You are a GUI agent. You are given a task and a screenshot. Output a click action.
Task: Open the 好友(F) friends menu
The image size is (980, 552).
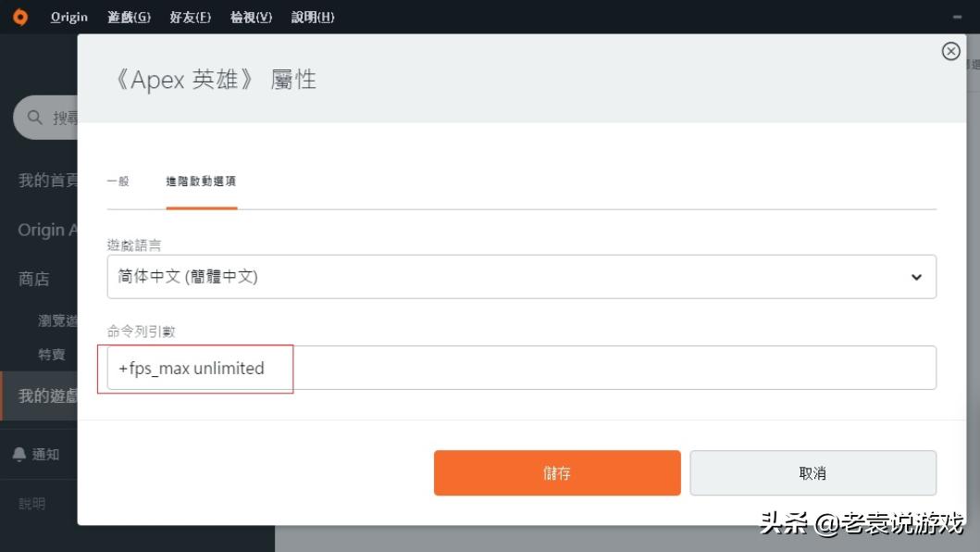click(x=189, y=17)
